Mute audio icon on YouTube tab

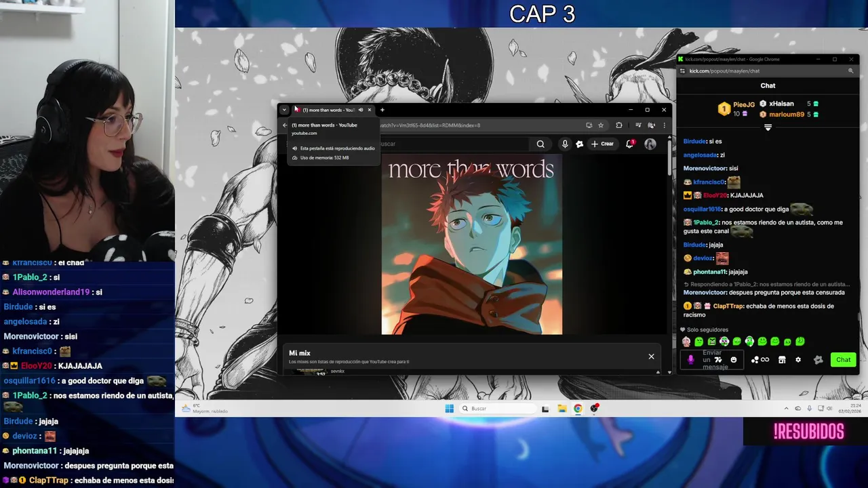361,110
